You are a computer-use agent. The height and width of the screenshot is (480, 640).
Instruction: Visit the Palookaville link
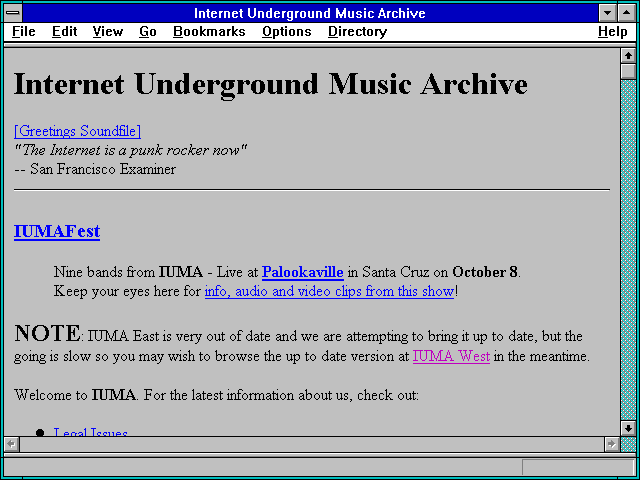pos(302,272)
